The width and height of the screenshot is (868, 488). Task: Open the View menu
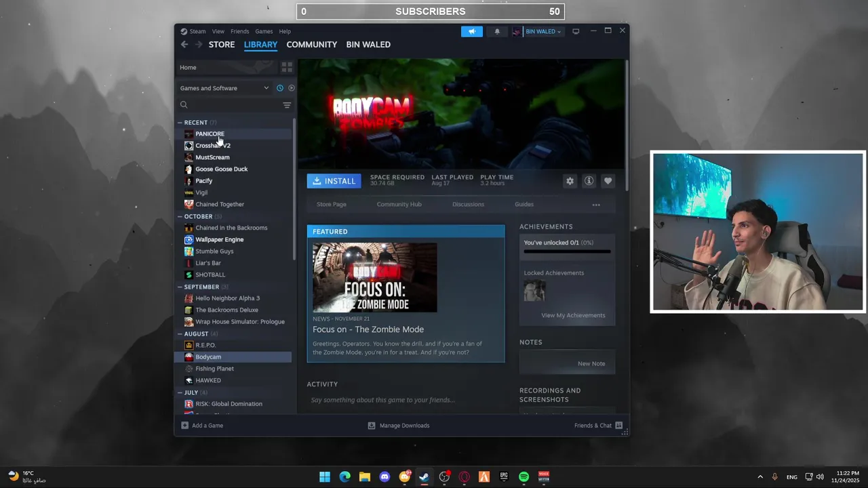218,31
